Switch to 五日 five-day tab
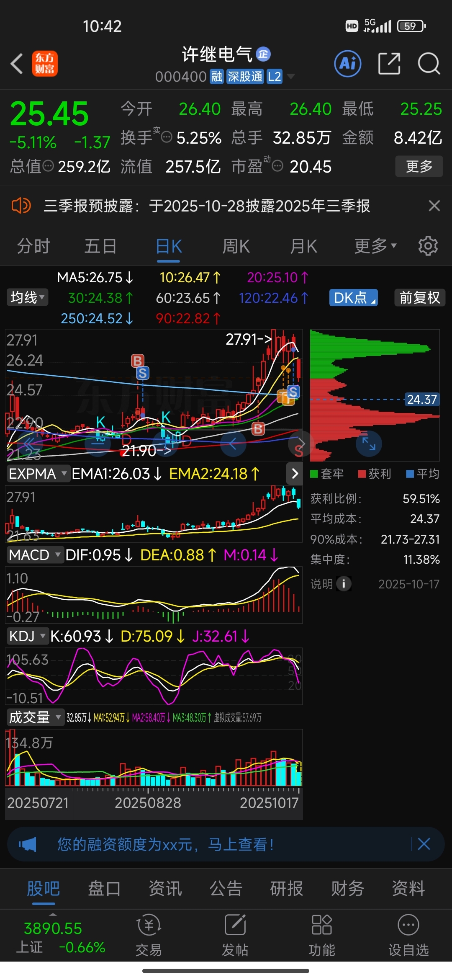The height and width of the screenshot is (980, 452). point(100,246)
